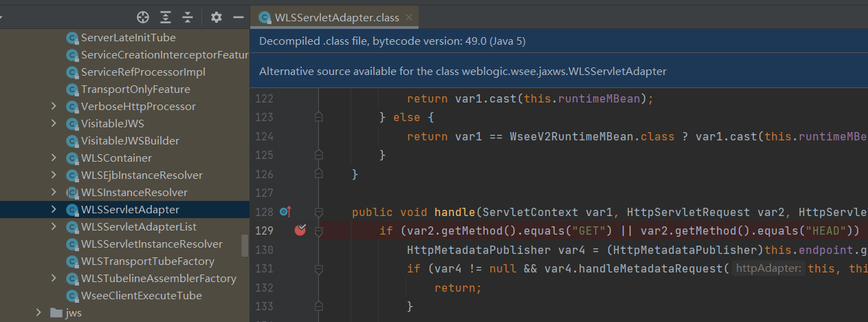The height and width of the screenshot is (322, 868).
Task: Select WLSServletAdapter row in project tree
Action: [124, 209]
